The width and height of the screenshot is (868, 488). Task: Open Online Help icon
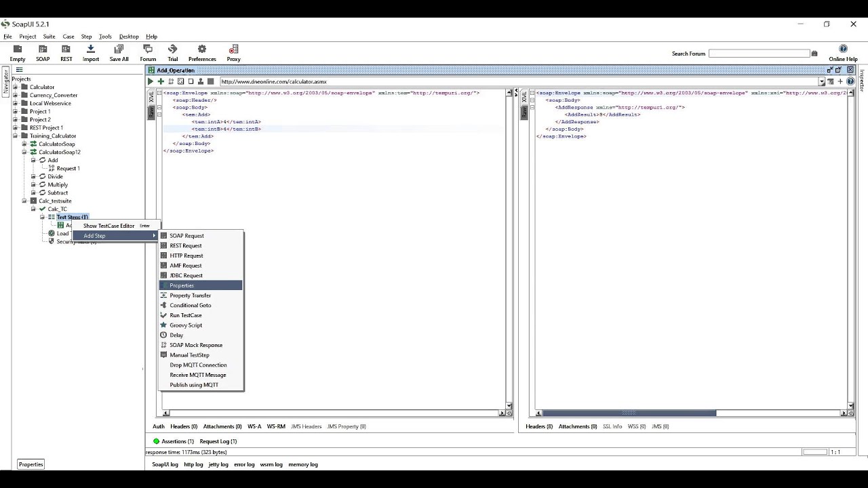[843, 49]
